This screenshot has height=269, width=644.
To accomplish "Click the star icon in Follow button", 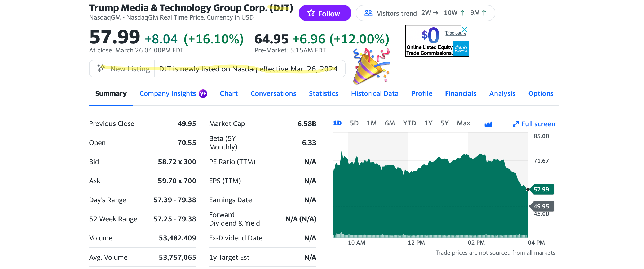I will pyautogui.click(x=311, y=13).
